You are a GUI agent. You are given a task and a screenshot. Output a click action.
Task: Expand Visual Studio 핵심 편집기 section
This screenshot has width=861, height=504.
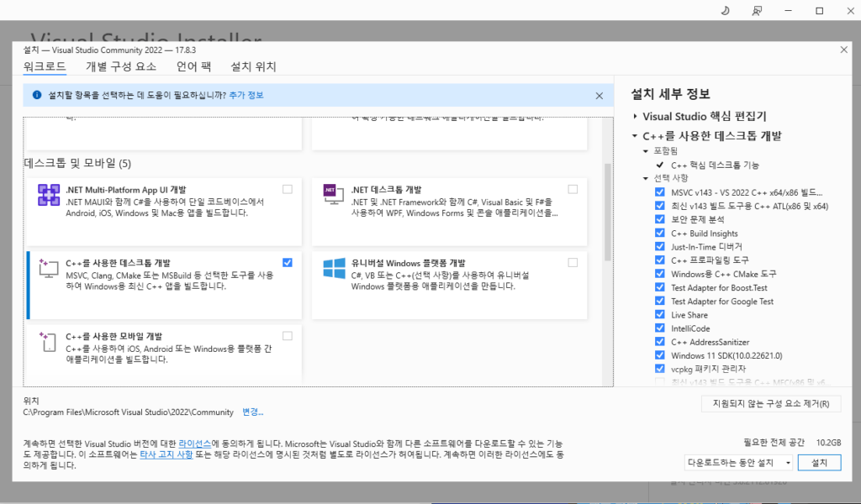pos(635,116)
